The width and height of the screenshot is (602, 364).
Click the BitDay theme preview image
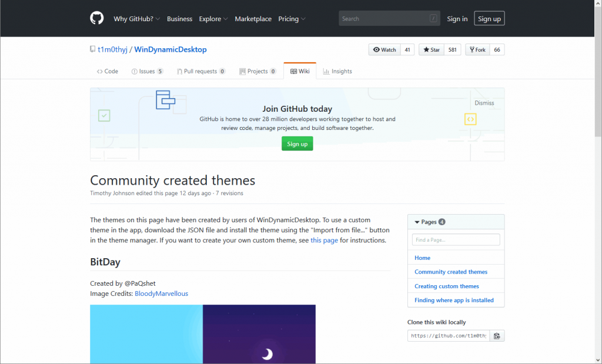coord(203,333)
